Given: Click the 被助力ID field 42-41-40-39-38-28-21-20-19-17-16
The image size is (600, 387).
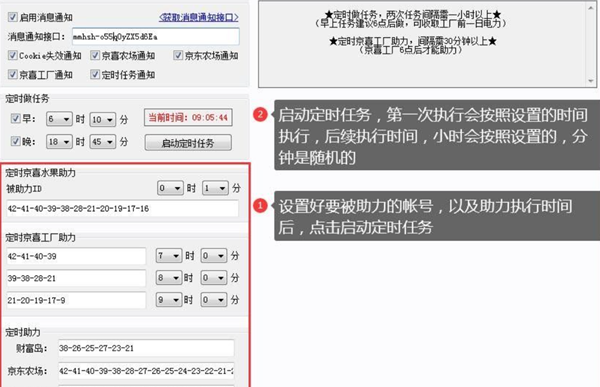Looking at the screenshot, I should (x=122, y=209).
